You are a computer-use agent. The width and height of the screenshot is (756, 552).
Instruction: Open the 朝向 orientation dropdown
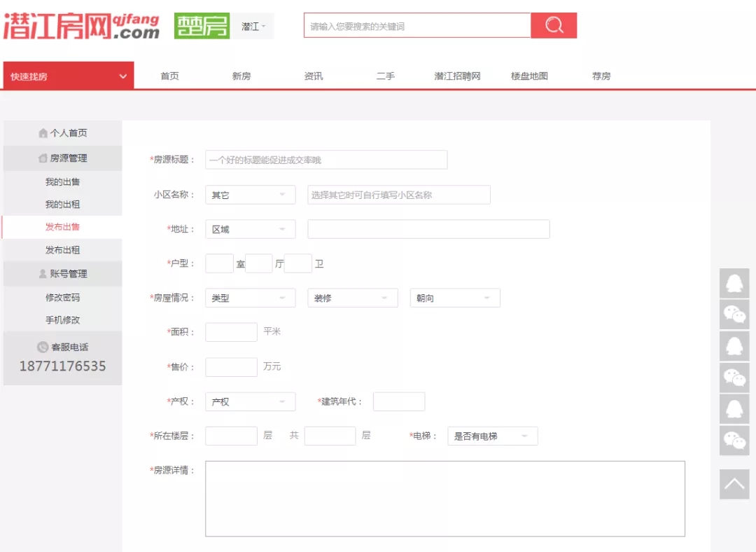tap(454, 298)
